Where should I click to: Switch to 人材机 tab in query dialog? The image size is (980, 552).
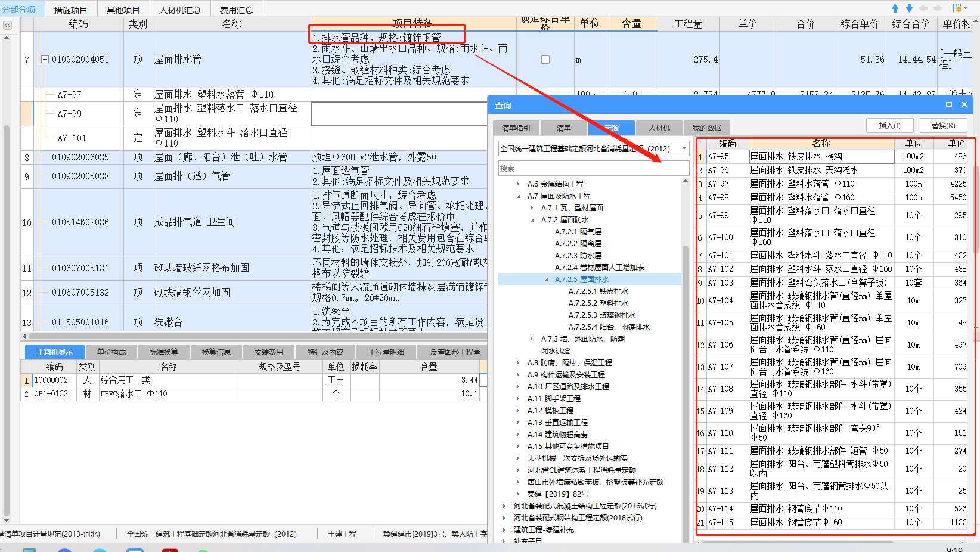point(659,128)
